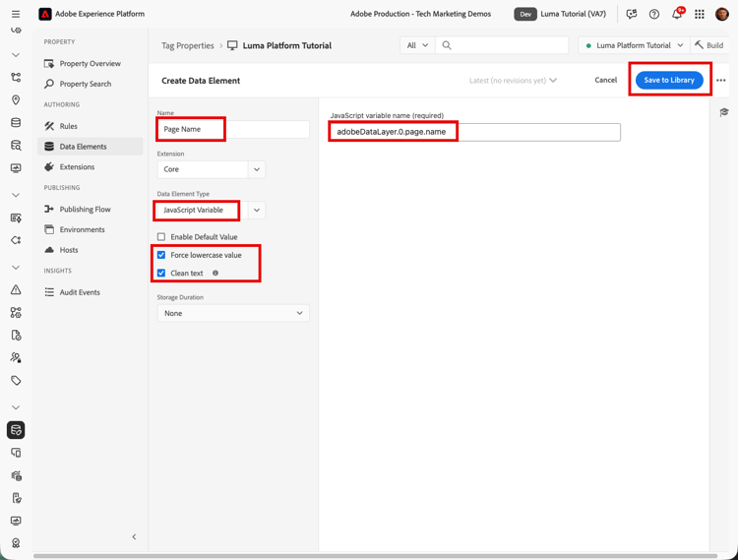Viewport: 738px width, 560px height.
Task: Open Extensions
Action: click(x=77, y=167)
